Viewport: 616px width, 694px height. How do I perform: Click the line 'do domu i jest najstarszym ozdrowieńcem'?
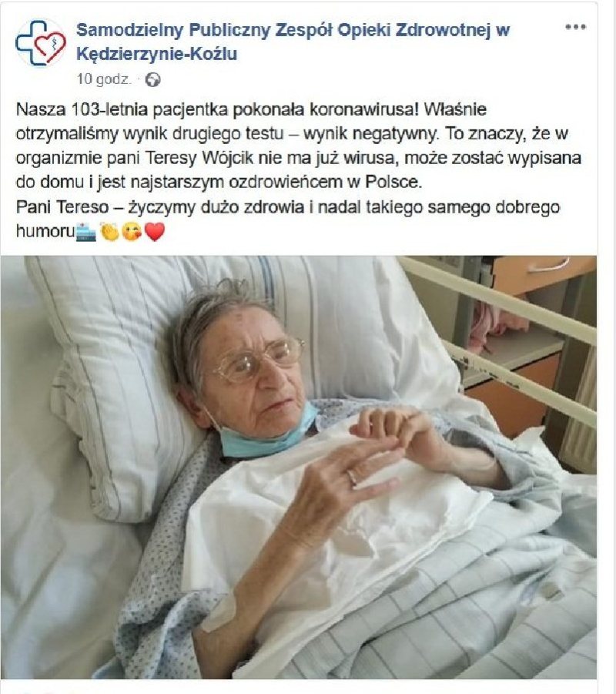(219, 182)
